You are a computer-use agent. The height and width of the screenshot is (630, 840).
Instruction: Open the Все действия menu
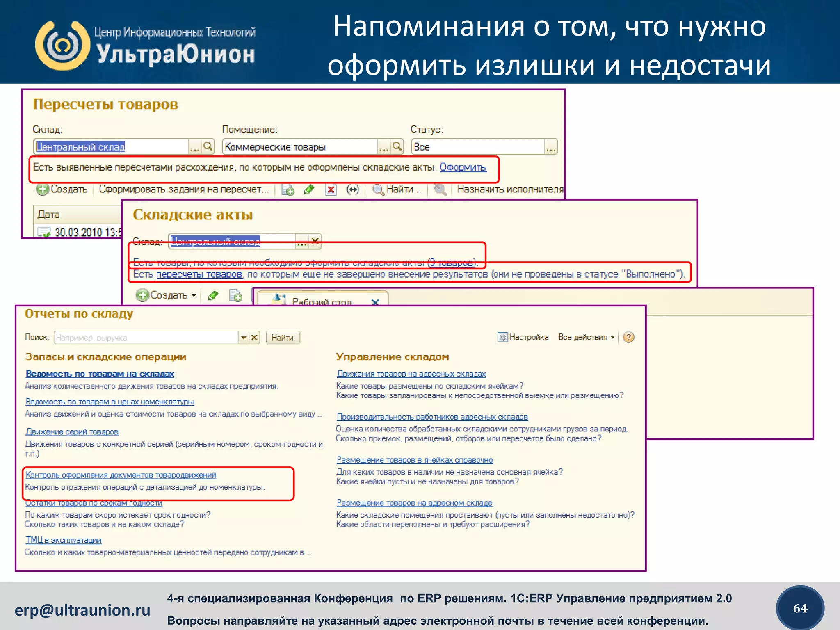click(x=586, y=337)
